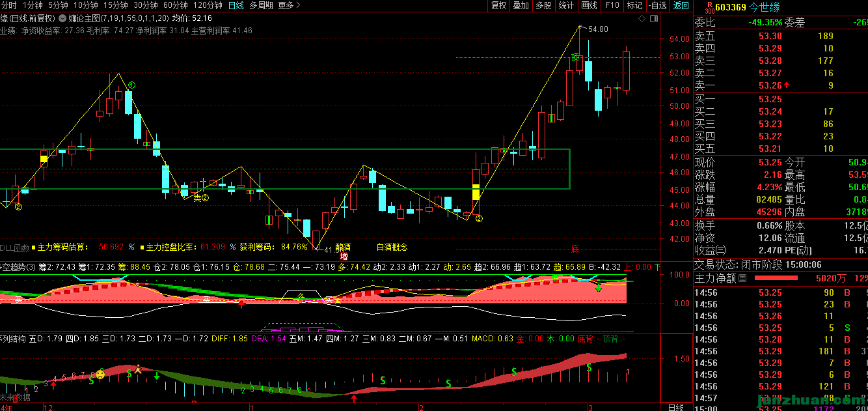Screen dimensions: 868x411
Task: Open F10 company information
Action: tap(612, 6)
